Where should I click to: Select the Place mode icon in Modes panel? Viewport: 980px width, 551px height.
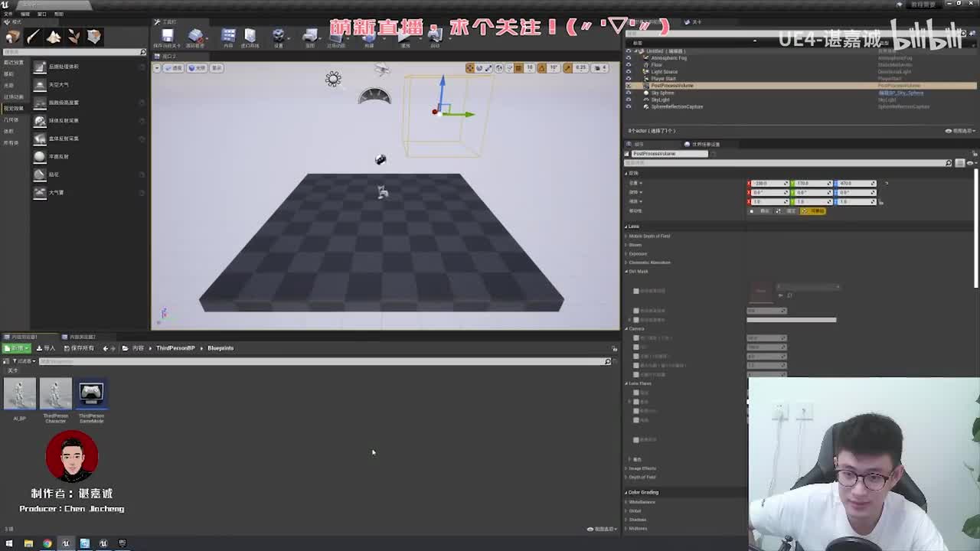(x=12, y=36)
